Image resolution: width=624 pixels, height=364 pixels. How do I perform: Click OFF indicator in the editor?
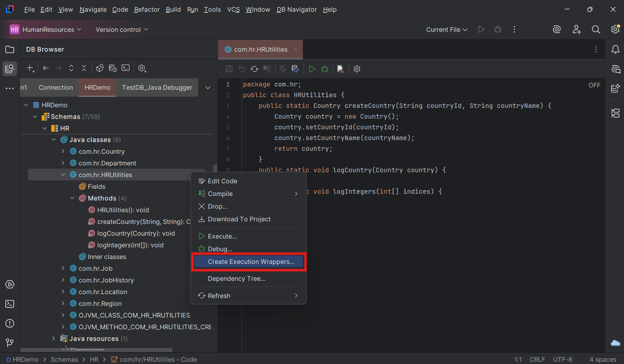[x=594, y=85]
